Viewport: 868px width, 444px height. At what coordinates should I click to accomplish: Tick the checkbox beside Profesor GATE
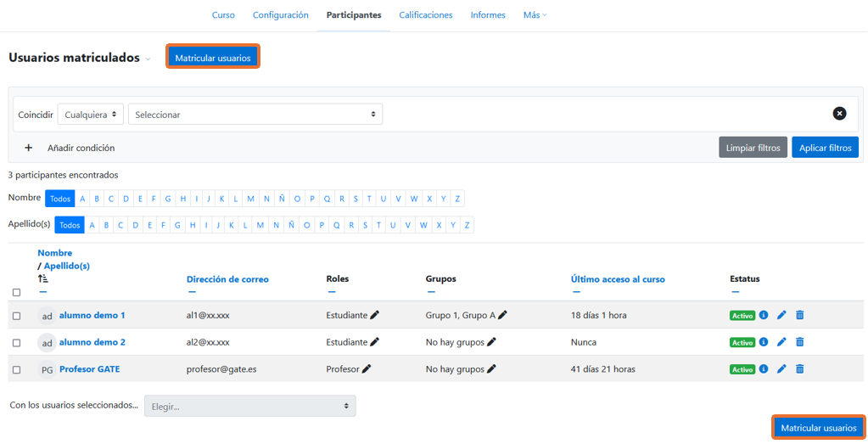click(x=16, y=370)
